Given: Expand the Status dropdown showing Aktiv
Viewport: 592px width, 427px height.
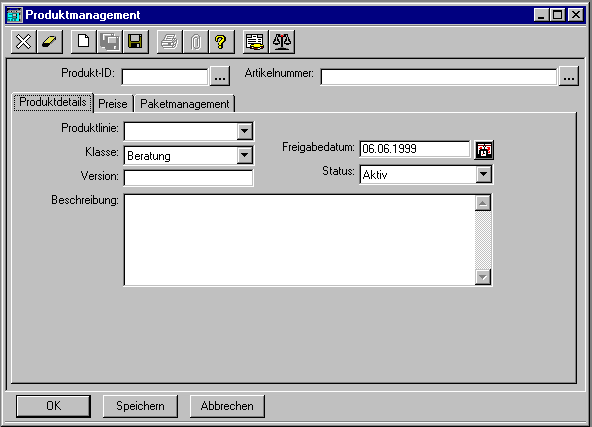Looking at the screenshot, I should coord(483,174).
